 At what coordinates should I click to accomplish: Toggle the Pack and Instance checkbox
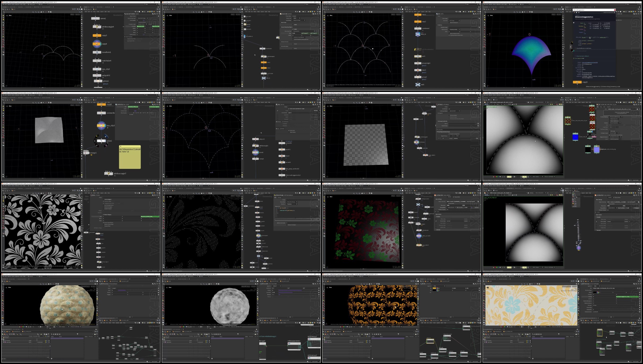(138, 22)
